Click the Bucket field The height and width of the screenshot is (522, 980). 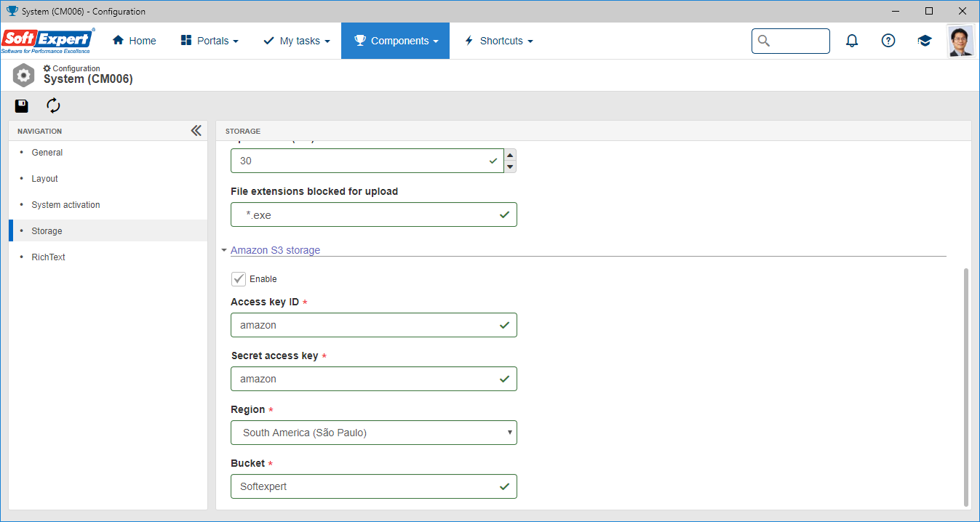(x=374, y=486)
